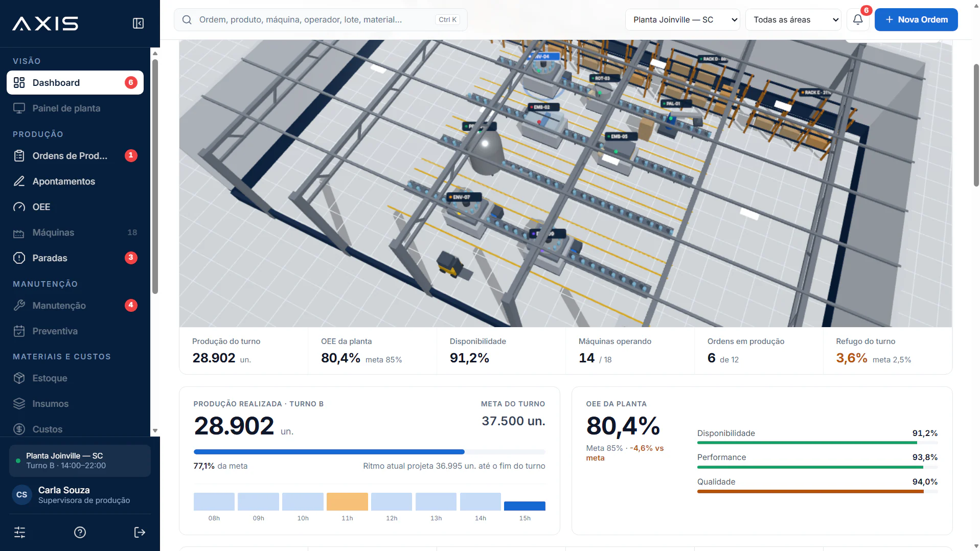Click the logout icon
Image resolution: width=980 pixels, height=551 pixels.
(140, 533)
